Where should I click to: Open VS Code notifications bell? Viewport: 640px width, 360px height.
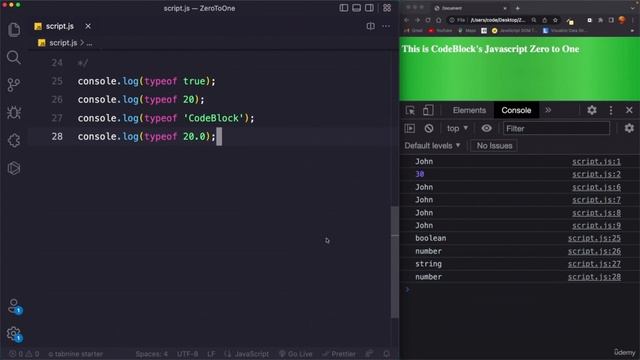pyautogui.click(x=387, y=354)
